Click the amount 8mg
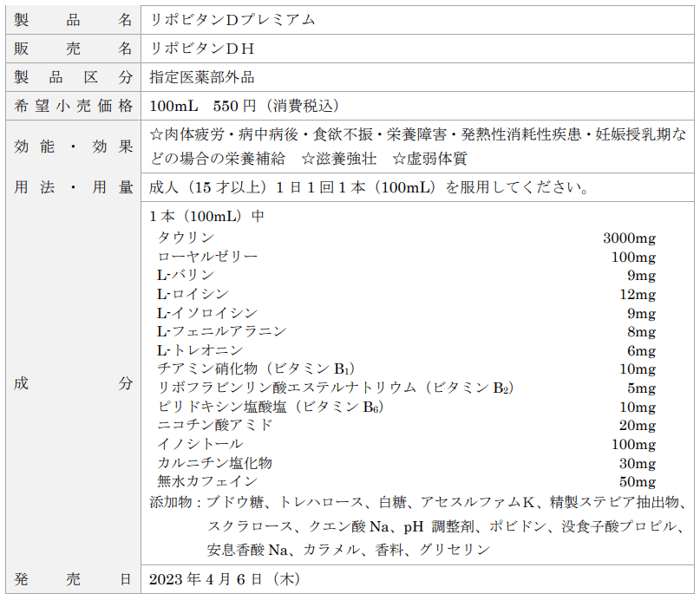The height and width of the screenshot is (600, 700). coord(642,331)
